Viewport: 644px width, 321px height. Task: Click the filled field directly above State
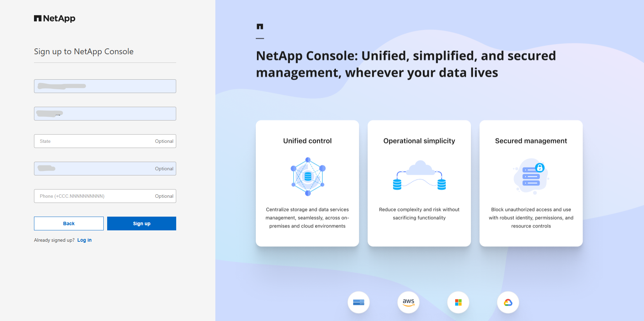[105, 114]
